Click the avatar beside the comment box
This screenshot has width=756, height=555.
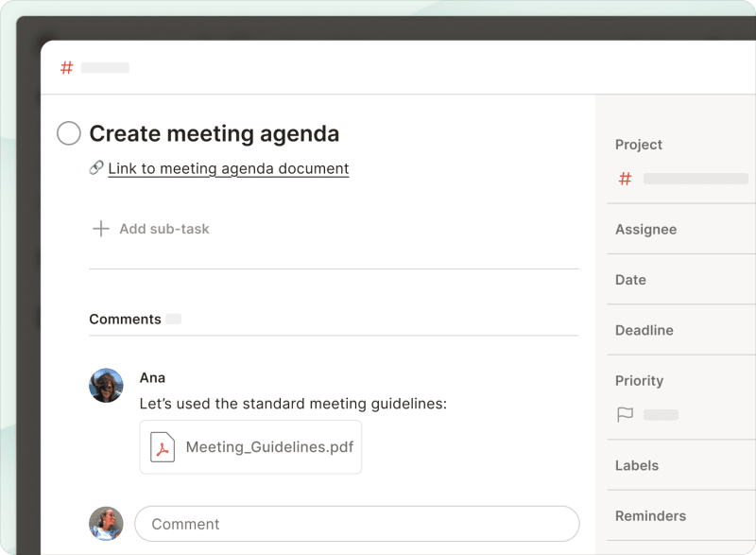106,523
